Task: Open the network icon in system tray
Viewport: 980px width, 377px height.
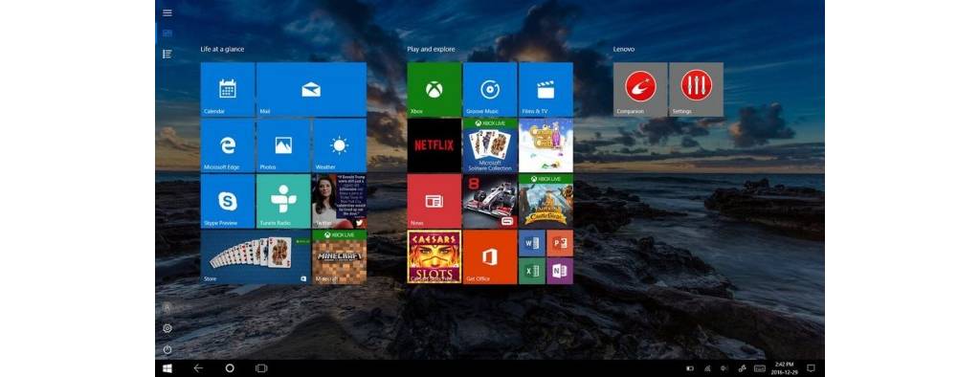Action: pyautogui.click(x=707, y=368)
